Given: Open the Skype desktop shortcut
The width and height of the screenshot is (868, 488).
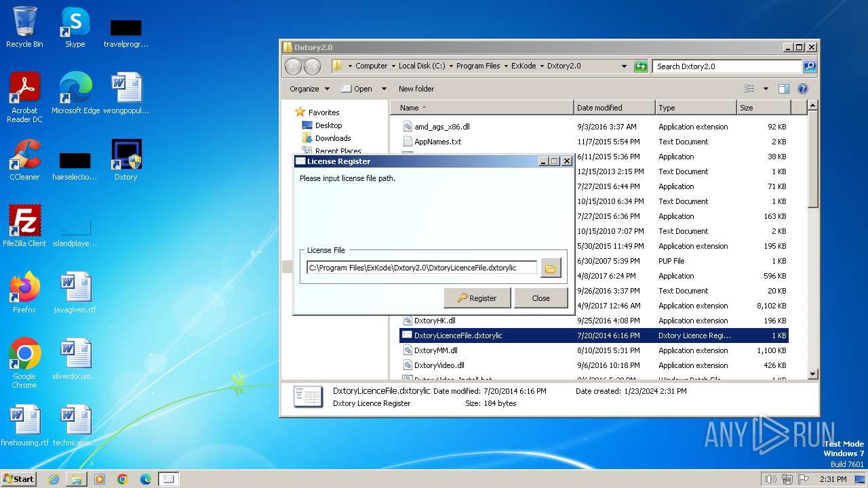Looking at the screenshot, I should click(x=75, y=27).
